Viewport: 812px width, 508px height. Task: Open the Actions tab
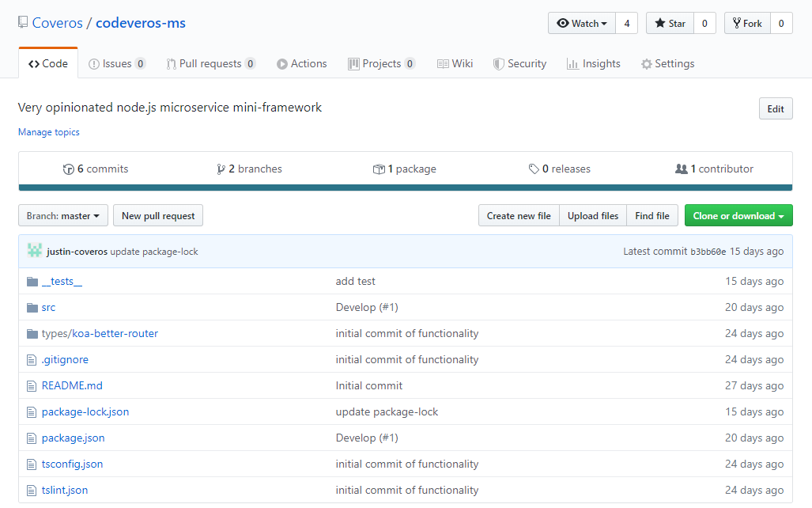302,64
